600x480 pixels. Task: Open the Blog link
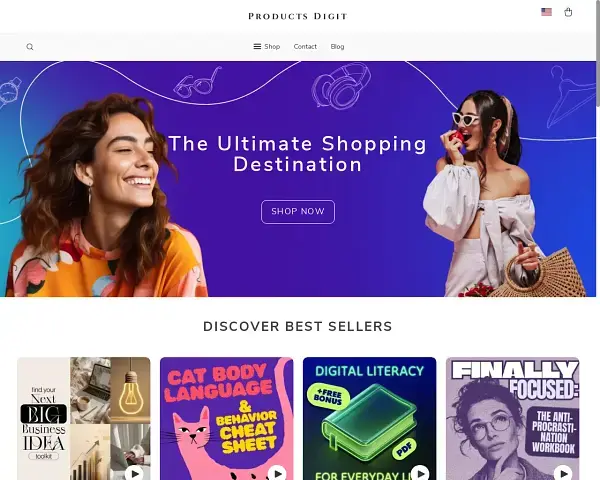coord(337,46)
